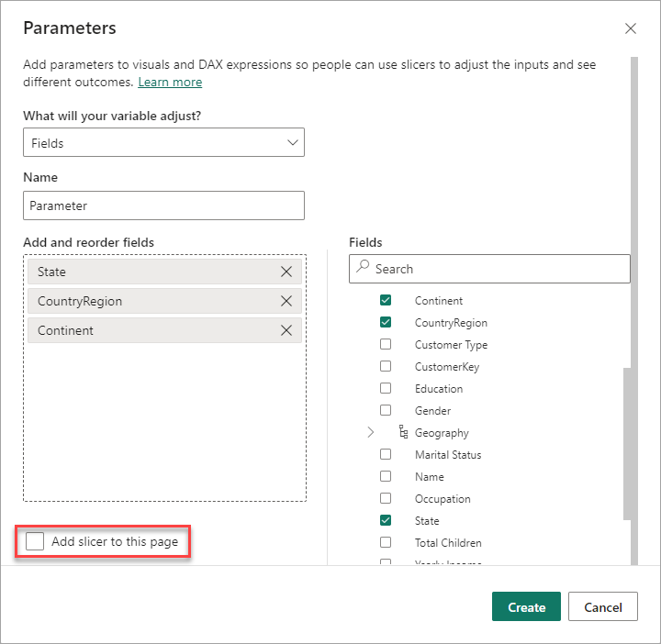661x644 pixels.
Task: Check the Name field checkbox
Action: coord(386,476)
